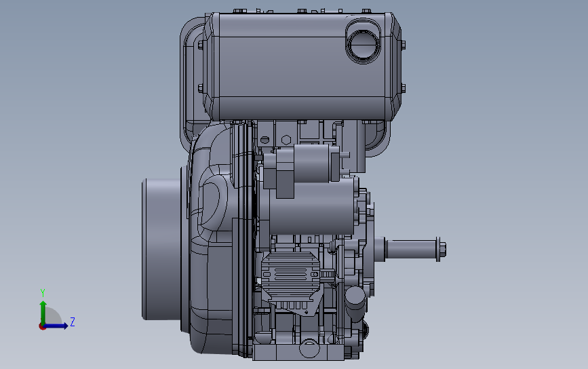The image size is (588, 369).
Task: Click the red X axis origin dot of the triad
Action: (42, 327)
